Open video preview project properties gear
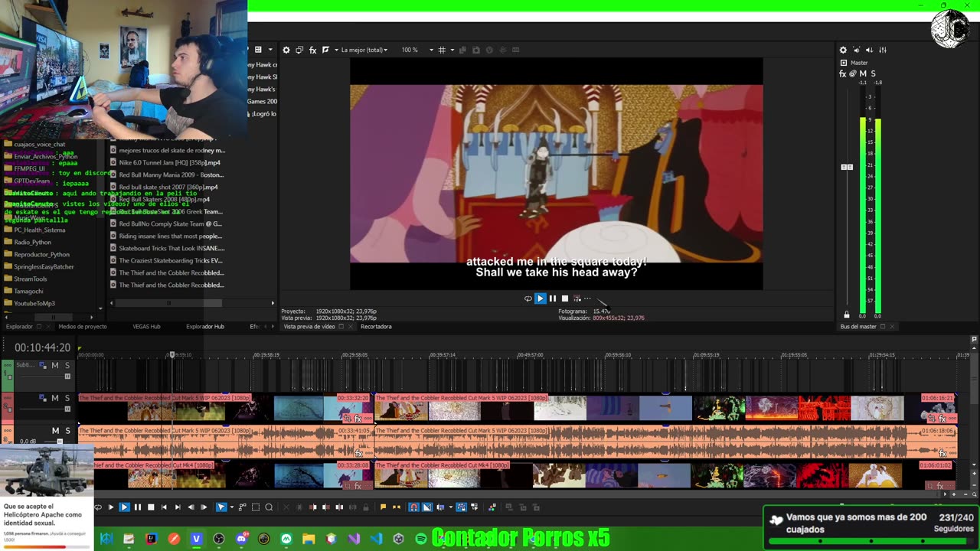The width and height of the screenshot is (980, 551). [286, 50]
